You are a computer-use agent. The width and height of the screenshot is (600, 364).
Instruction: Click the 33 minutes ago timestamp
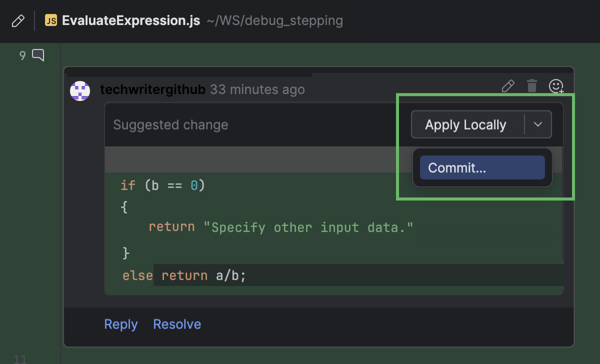point(257,89)
